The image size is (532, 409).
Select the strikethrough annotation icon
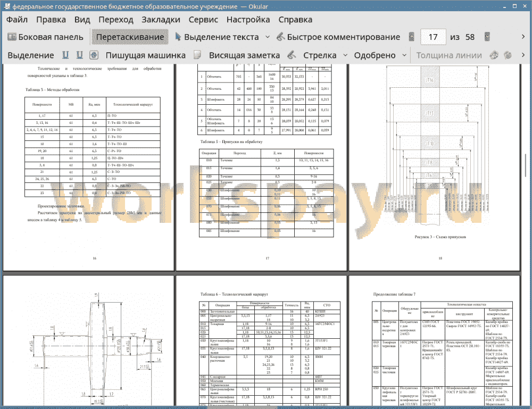(94, 55)
